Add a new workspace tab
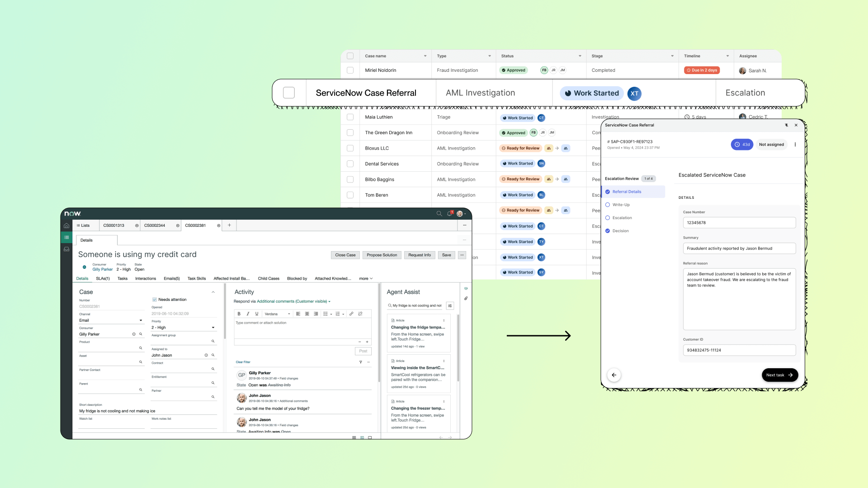 pyautogui.click(x=229, y=225)
